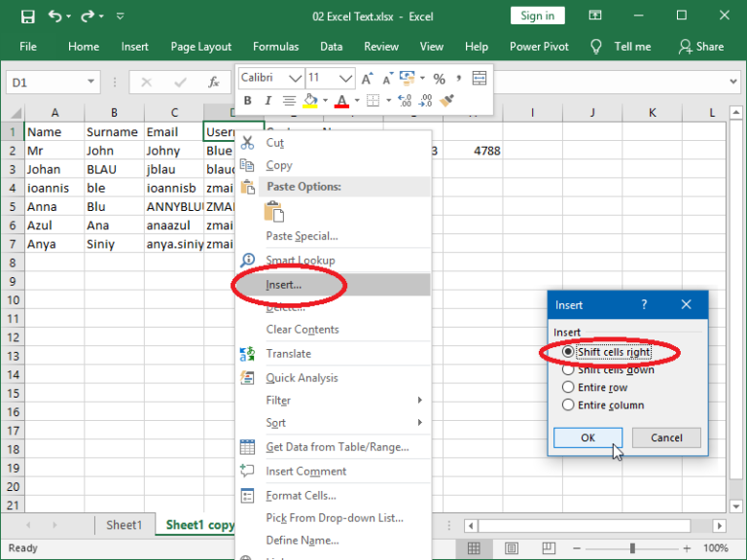Choose Clear Contents from context menu
The height and width of the screenshot is (560, 747).
(x=302, y=330)
